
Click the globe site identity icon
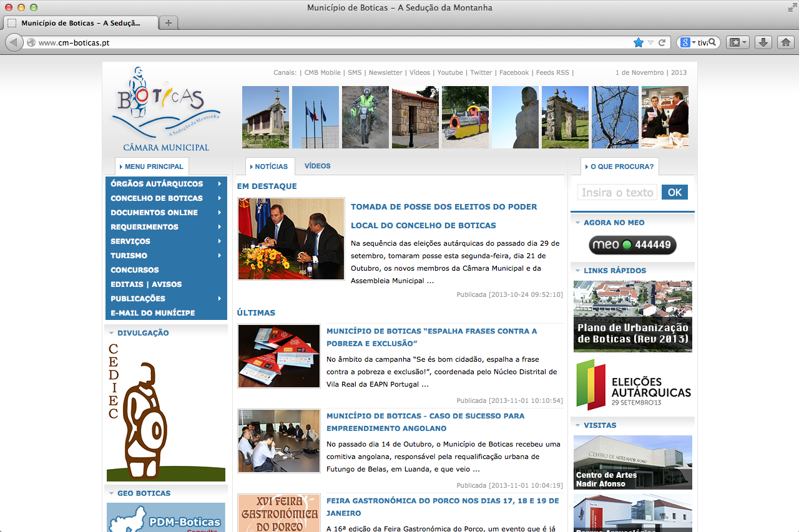click(31, 42)
